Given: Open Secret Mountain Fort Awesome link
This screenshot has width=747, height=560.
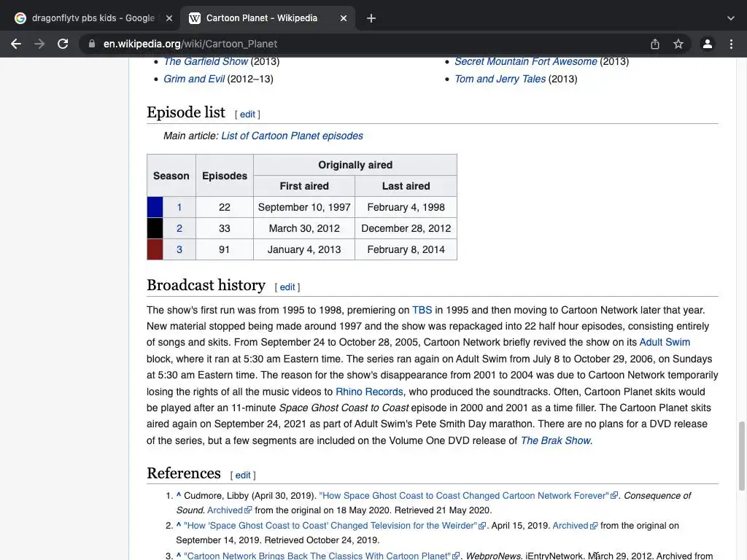Looking at the screenshot, I should point(525,61).
